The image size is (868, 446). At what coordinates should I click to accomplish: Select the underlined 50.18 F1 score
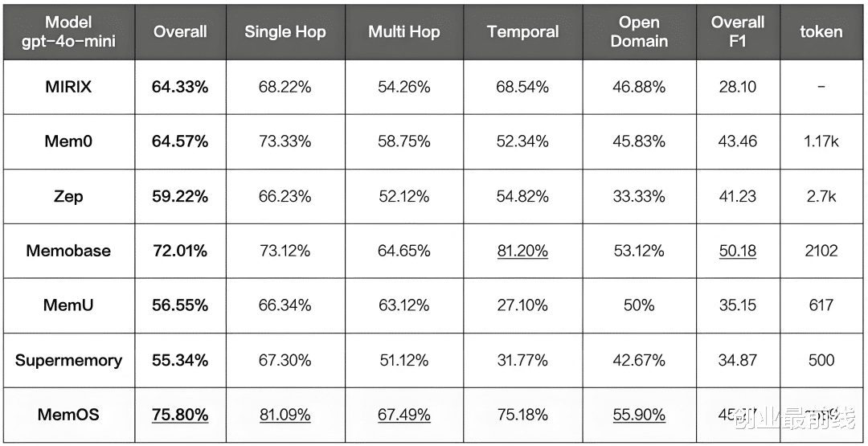(x=738, y=251)
